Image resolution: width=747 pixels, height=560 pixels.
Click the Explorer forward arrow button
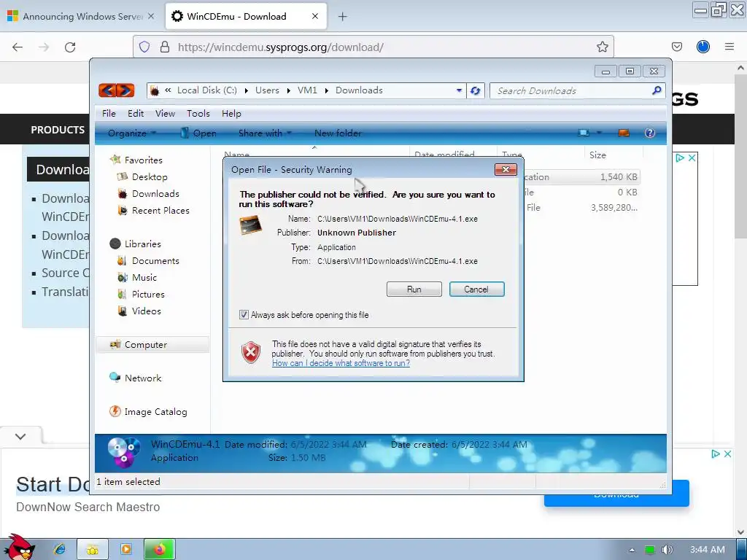click(125, 90)
